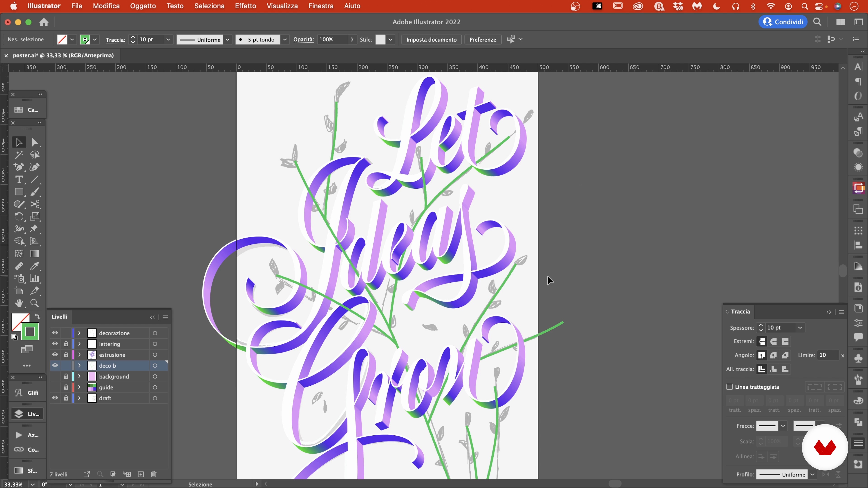Click stroke color swatch in control bar
The image size is (868, 488).
[85, 39]
